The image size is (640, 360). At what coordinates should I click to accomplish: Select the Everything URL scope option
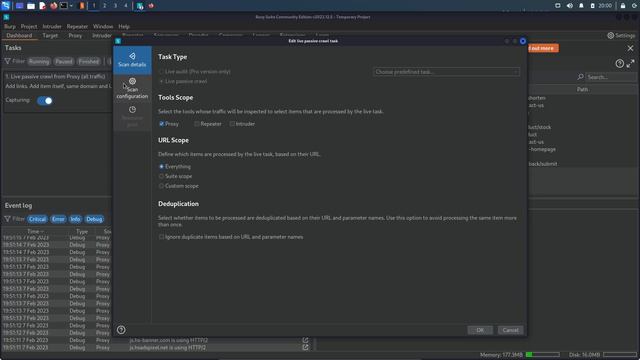click(x=162, y=167)
